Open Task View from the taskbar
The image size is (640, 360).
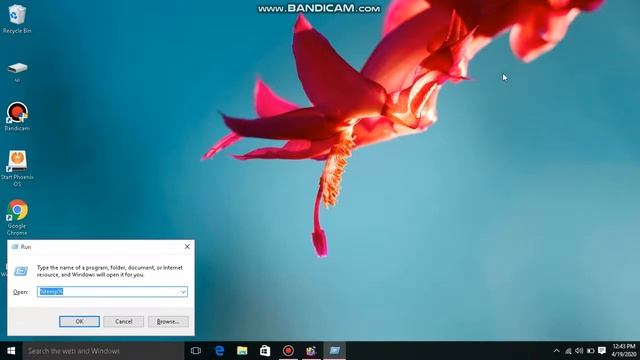[196, 351]
